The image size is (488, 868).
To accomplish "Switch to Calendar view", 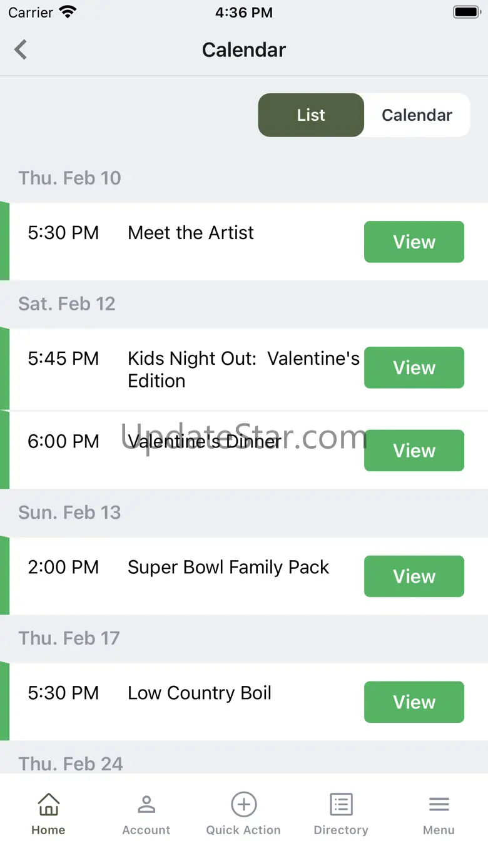I will point(417,115).
